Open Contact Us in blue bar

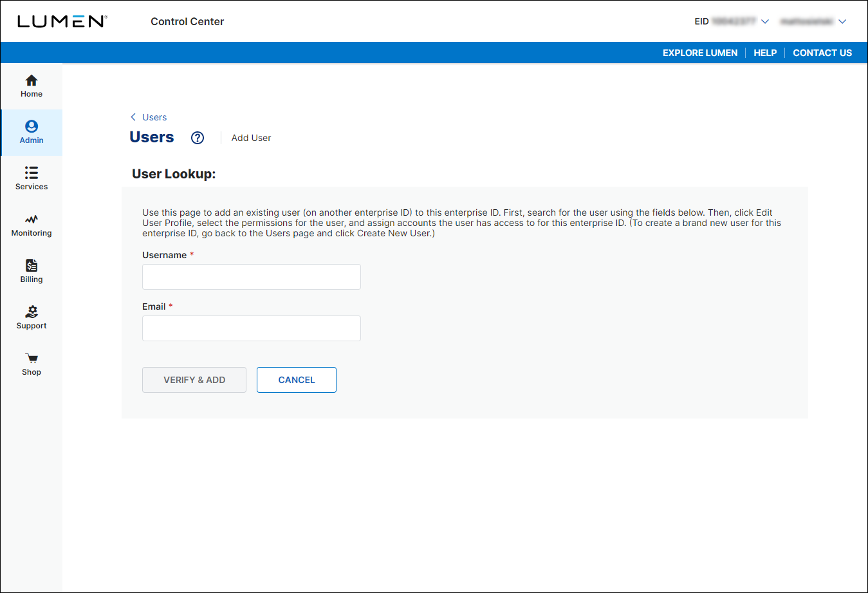(x=822, y=53)
